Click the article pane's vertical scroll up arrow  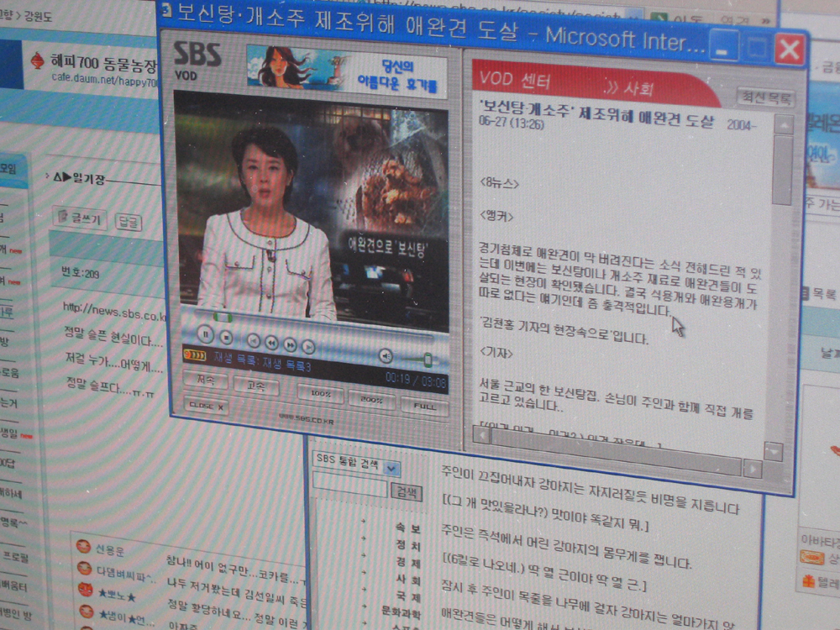tap(784, 125)
